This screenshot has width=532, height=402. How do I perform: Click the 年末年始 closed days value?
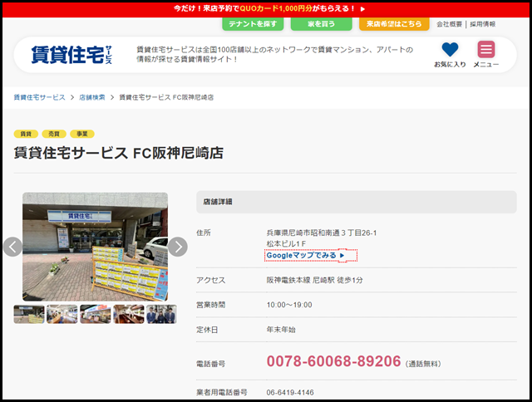point(281,330)
